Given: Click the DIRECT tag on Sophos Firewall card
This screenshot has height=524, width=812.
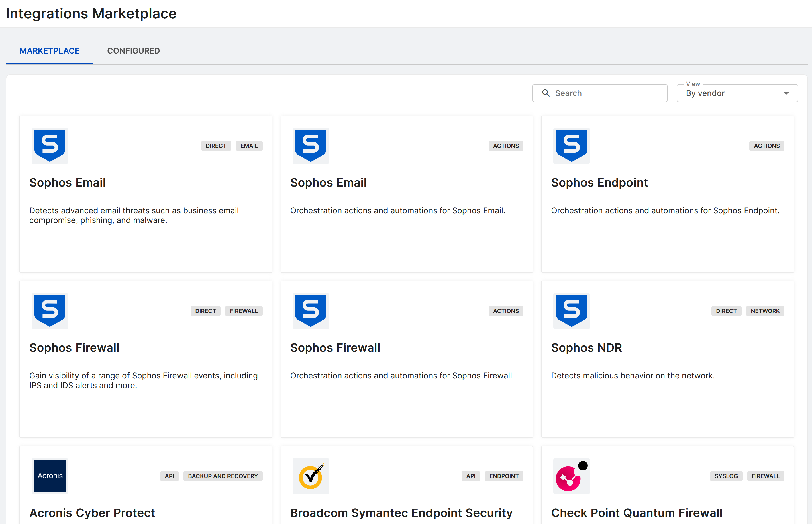Looking at the screenshot, I should [x=205, y=311].
